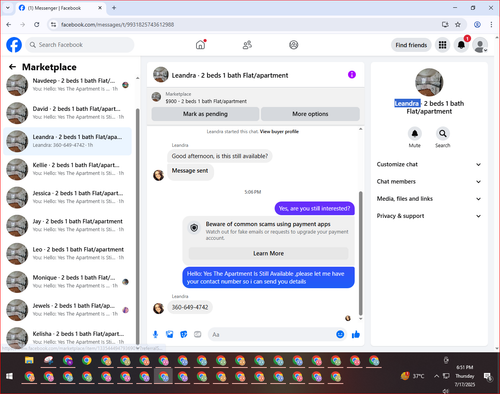Expand Privacy & support section

pyautogui.click(x=429, y=216)
